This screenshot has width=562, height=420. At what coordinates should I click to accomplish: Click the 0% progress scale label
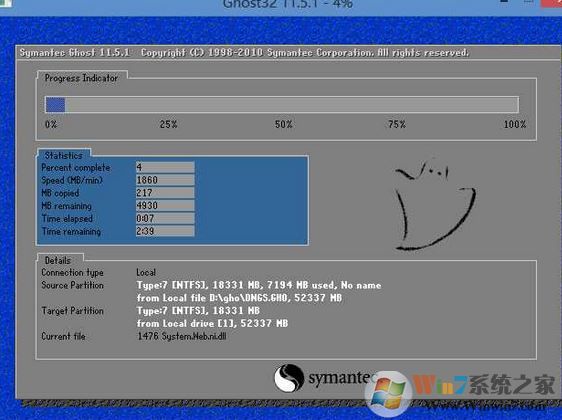click(x=51, y=124)
